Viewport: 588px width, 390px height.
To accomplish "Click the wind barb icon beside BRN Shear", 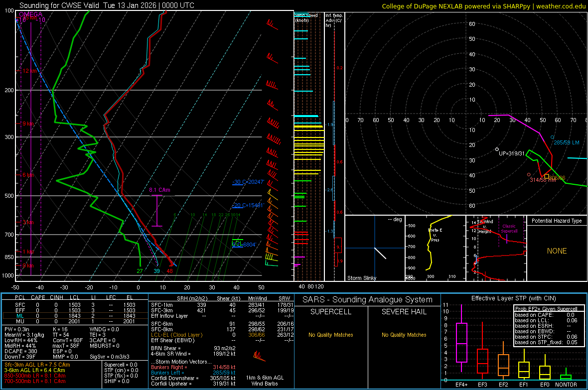I will [259, 356].
